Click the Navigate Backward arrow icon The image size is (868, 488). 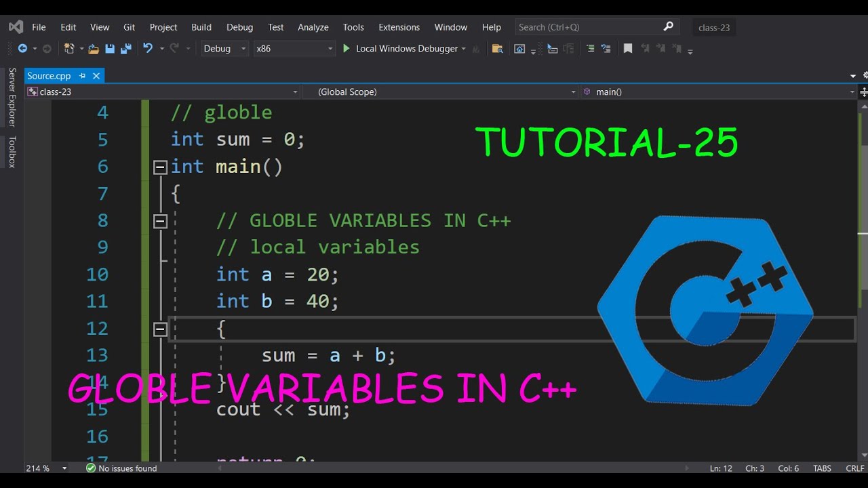tap(22, 49)
